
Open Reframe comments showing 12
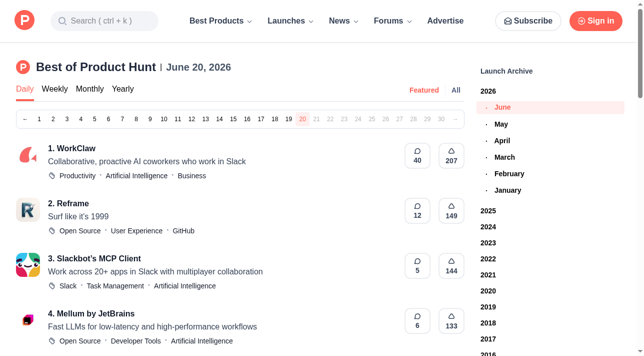417,211
